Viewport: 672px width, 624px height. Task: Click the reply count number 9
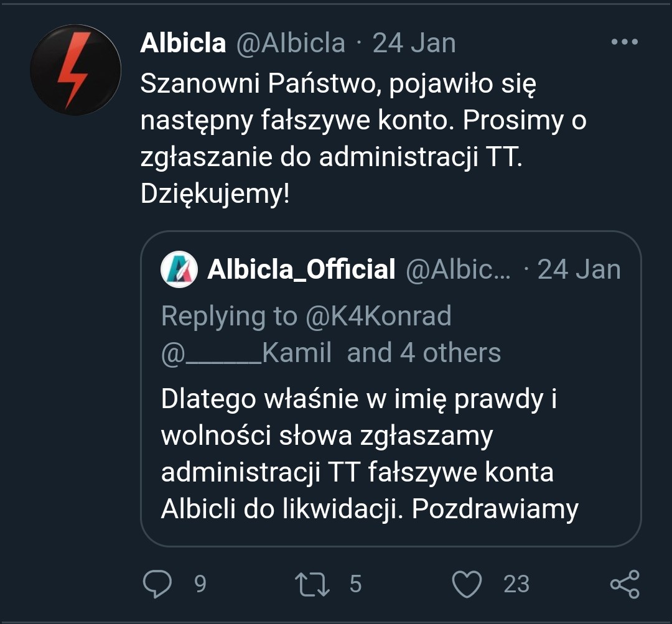click(x=200, y=584)
